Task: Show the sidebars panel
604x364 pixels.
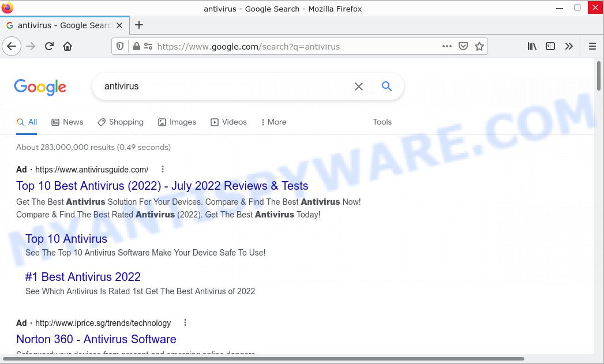Action: tap(550, 46)
